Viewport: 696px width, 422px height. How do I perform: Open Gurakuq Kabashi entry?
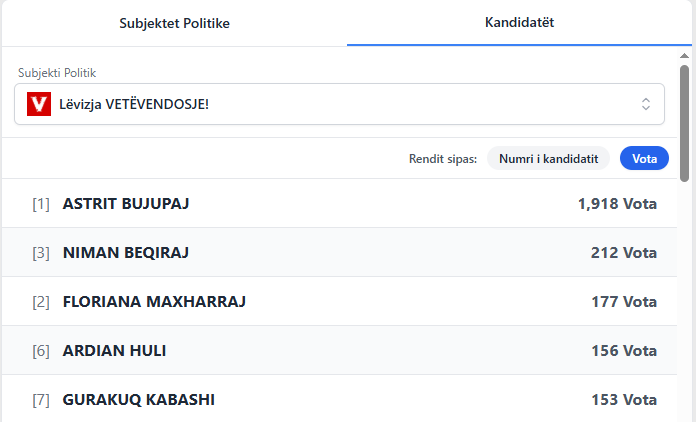(138, 400)
